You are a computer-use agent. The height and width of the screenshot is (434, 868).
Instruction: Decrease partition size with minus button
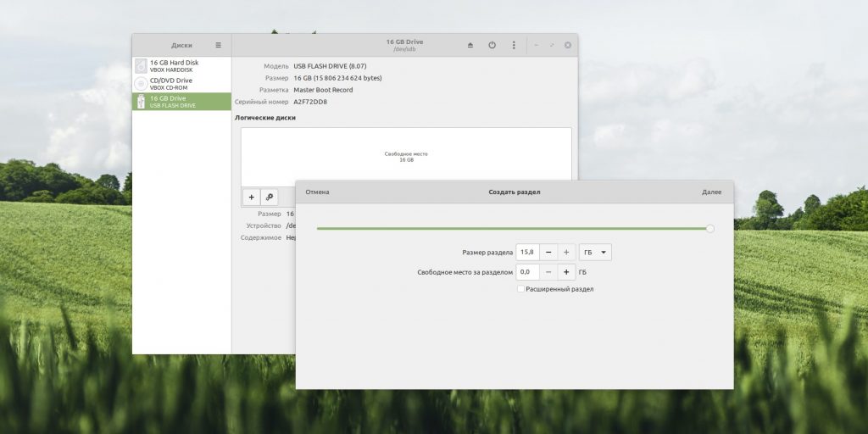[548, 253]
